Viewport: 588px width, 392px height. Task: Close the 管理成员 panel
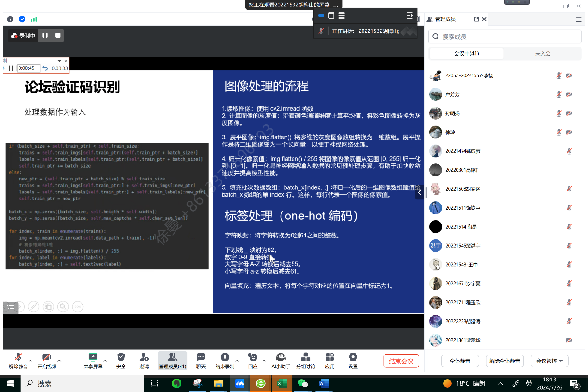pyautogui.click(x=484, y=19)
